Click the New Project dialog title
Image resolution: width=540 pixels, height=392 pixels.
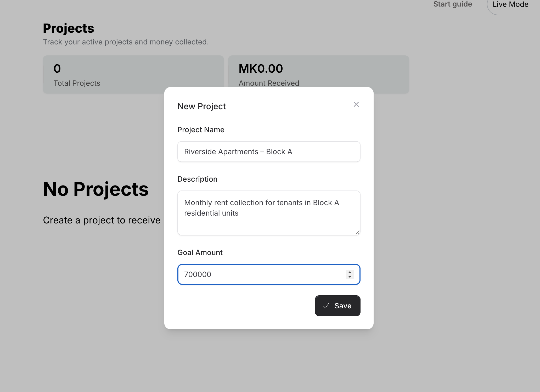tap(201, 106)
